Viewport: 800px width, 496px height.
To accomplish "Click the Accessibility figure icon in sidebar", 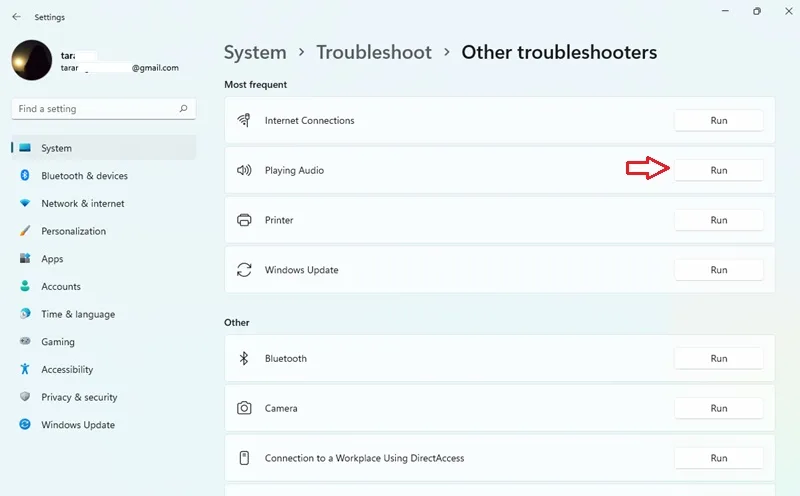I will coord(24,369).
